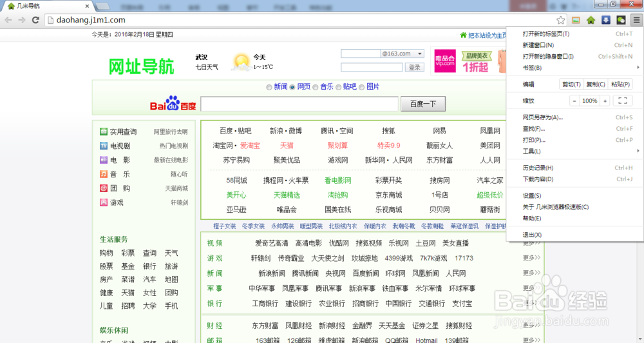
Task: Click the fullscreen icon in zoom row
Action: click(x=623, y=101)
